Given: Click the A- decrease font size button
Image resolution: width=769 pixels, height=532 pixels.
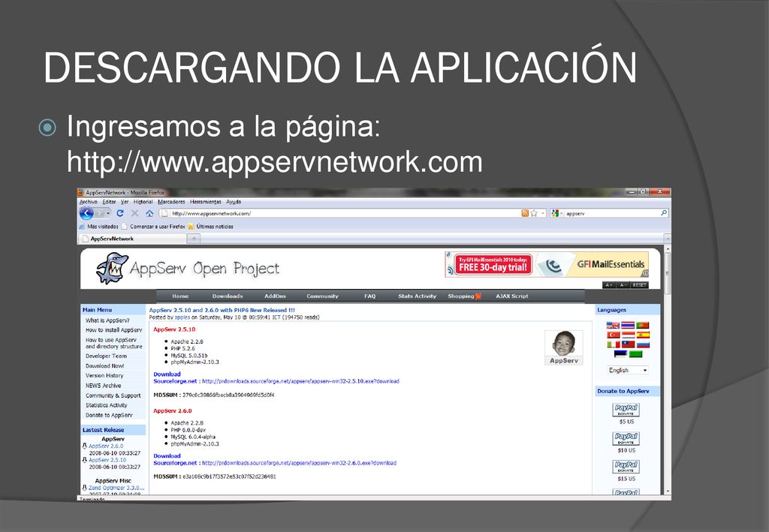Looking at the screenshot, I should tap(623, 284).
